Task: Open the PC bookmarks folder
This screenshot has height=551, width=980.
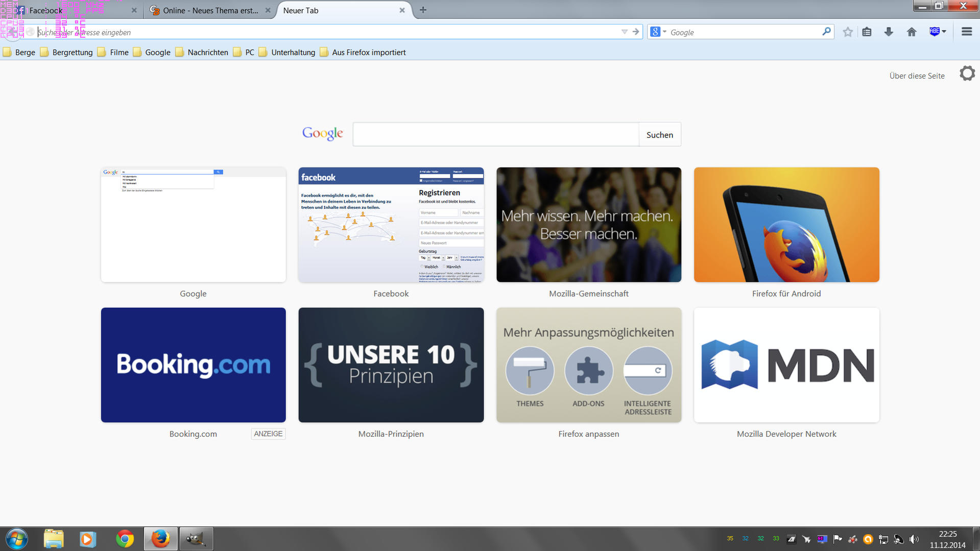Action: coord(244,52)
